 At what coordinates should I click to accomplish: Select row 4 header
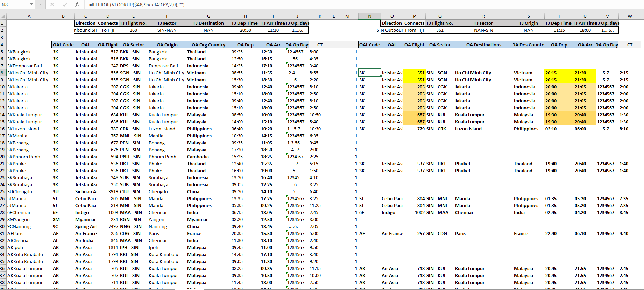coord(3,45)
